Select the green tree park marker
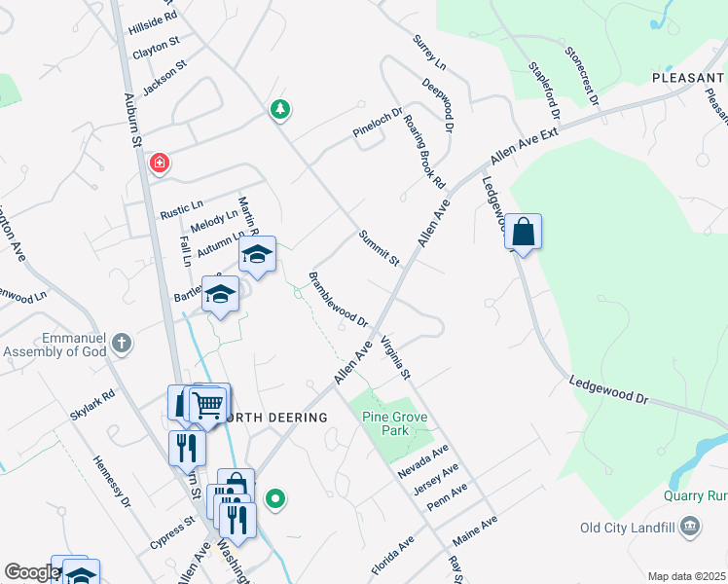 click(x=280, y=110)
